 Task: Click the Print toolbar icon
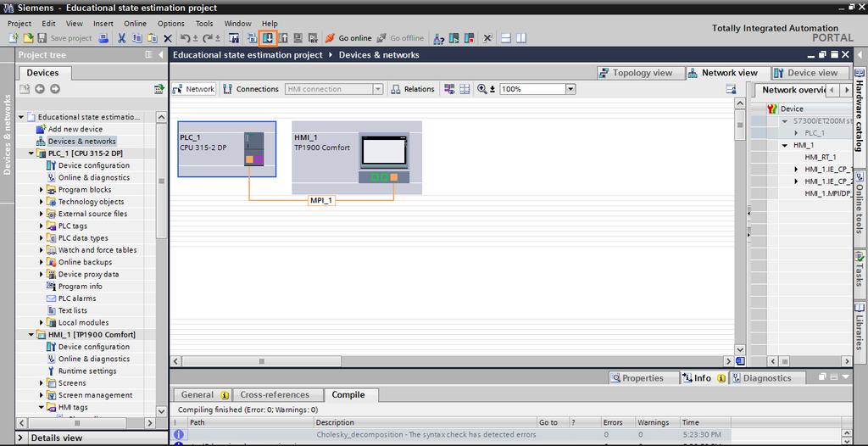point(103,38)
